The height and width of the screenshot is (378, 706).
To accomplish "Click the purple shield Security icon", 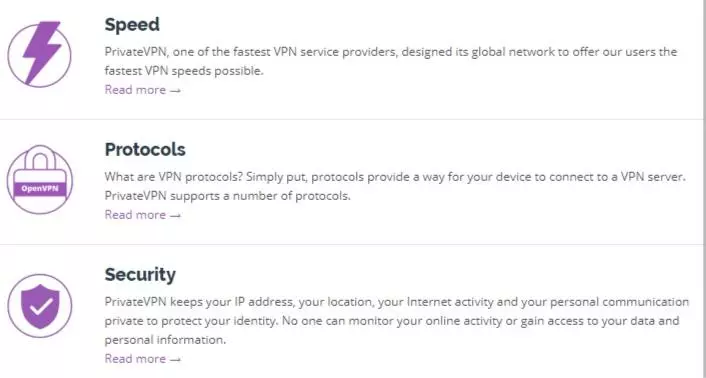I will [x=40, y=306].
